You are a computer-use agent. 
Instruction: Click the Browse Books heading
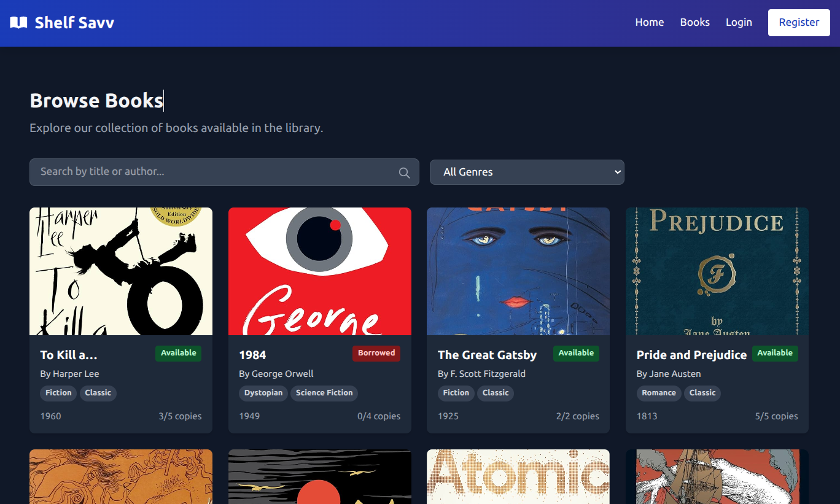click(96, 101)
